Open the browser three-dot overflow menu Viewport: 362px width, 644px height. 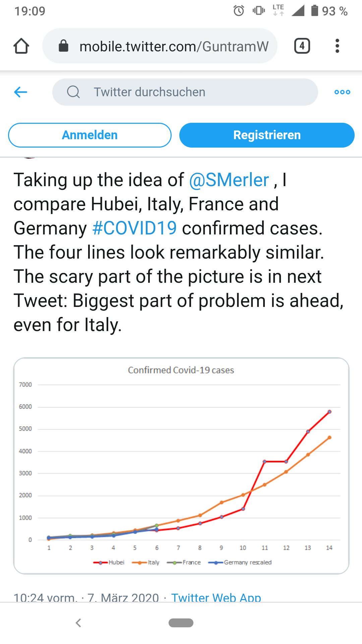337,46
